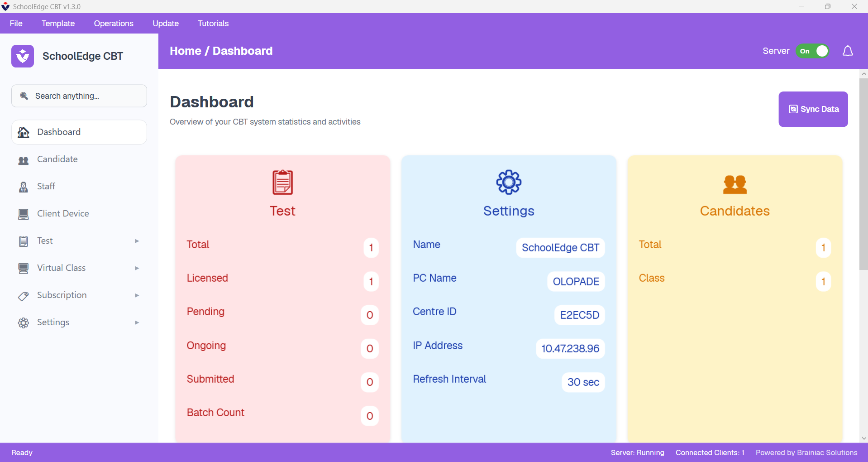Select Dashboard in the sidebar

(79, 132)
